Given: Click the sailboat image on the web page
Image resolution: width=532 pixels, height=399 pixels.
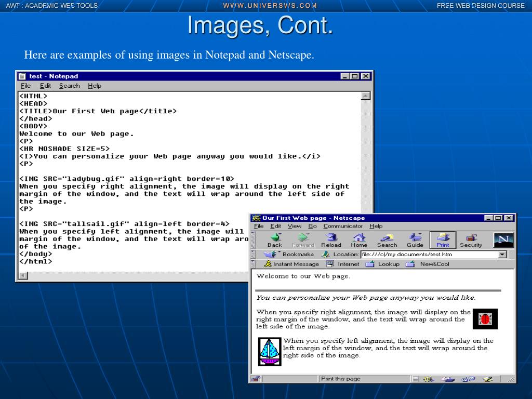Looking at the screenshot, I should (270, 352).
